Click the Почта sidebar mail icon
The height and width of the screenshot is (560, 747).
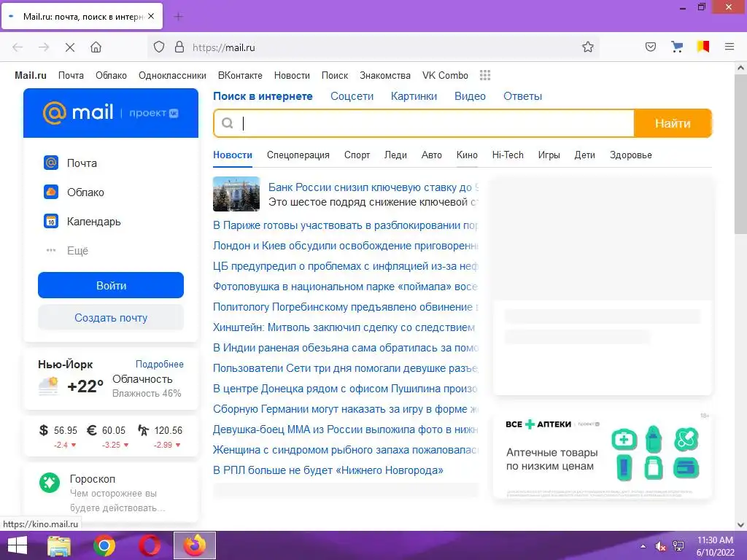pyautogui.click(x=51, y=163)
